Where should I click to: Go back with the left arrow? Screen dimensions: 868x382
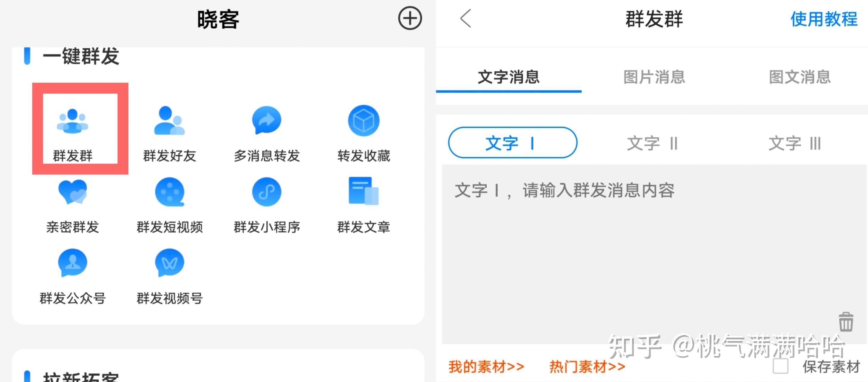466,18
